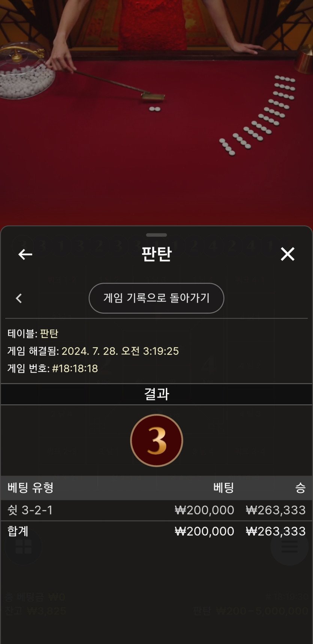This screenshot has width=313, height=644.
Task: Click the 게임 해결됨 date and time
Action: click(120, 351)
